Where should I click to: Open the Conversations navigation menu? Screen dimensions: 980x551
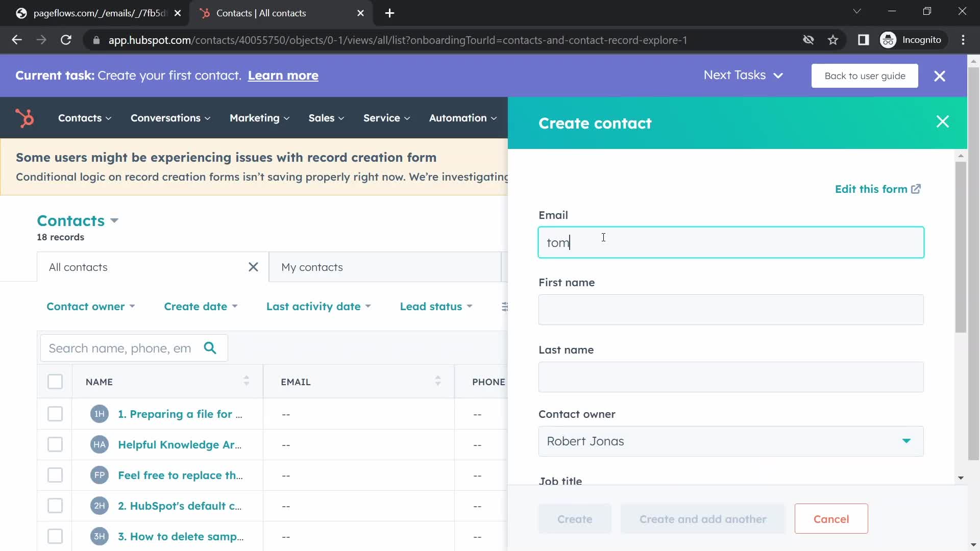point(170,117)
